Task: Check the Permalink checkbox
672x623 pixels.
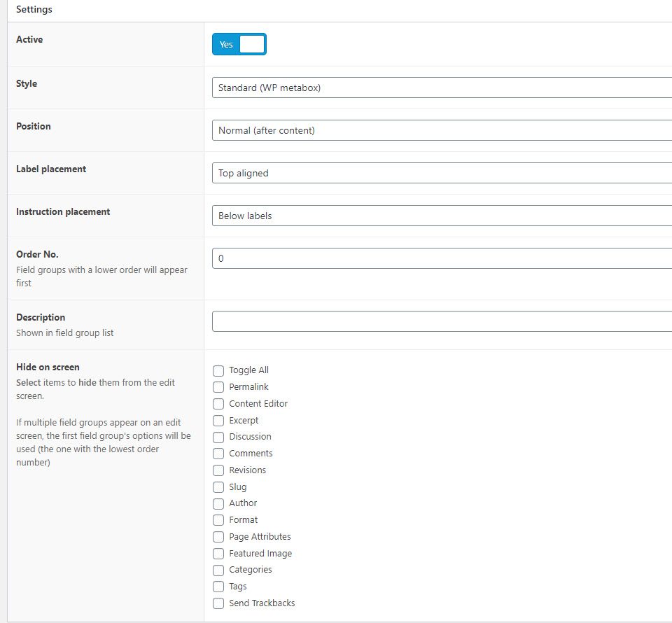Action: tap(218, 387)
